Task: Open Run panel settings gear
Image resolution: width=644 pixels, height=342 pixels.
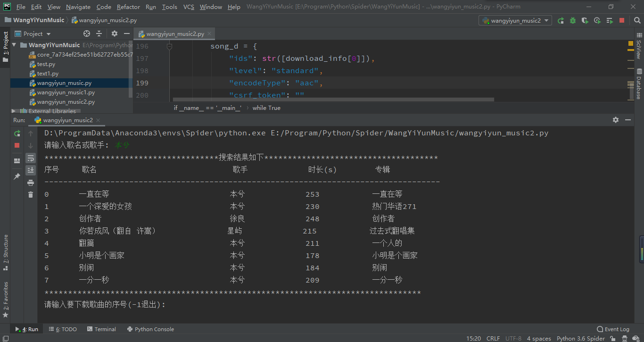Action: point(616,120)
